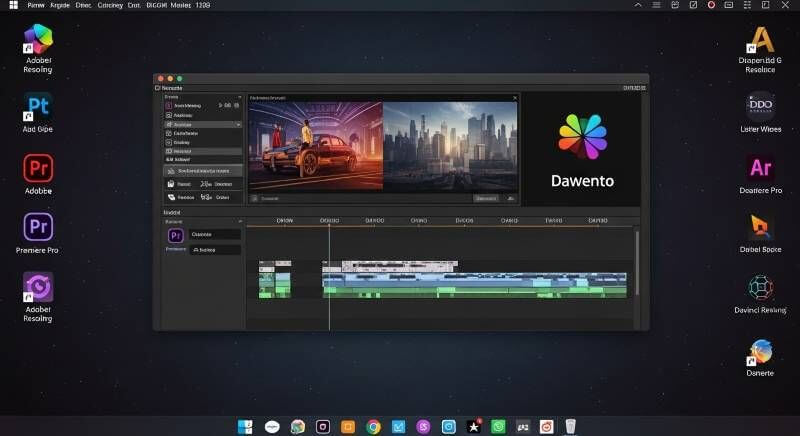This screenshot has height=436, width=800.
Task: Close the preview panel with its X
Action: [515, 98]
